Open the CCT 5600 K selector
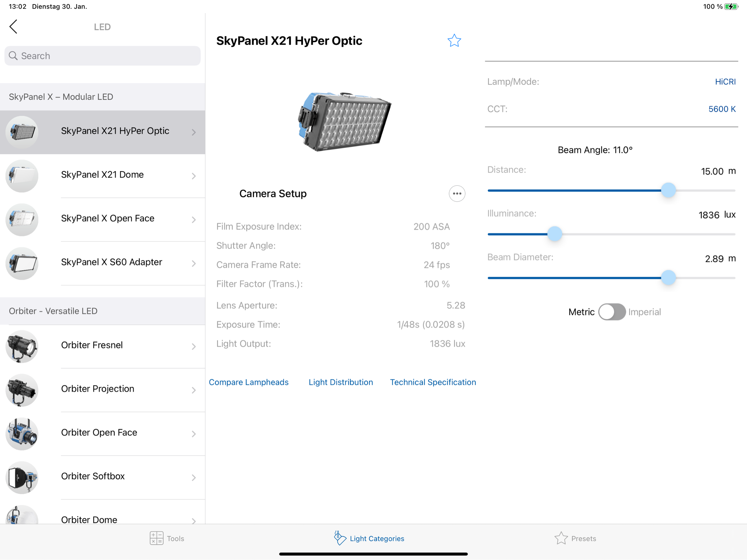 tap(721, 109)
